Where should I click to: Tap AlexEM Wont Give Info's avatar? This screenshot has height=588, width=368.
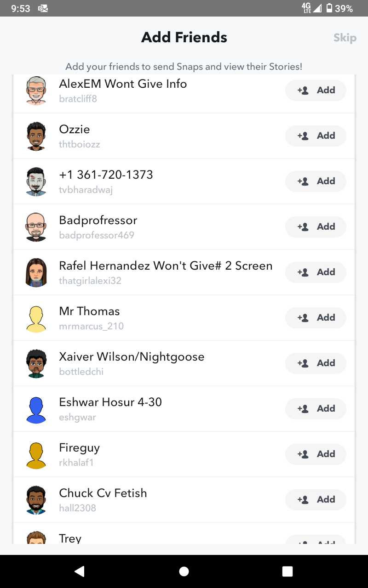click(x=36, y=90)
